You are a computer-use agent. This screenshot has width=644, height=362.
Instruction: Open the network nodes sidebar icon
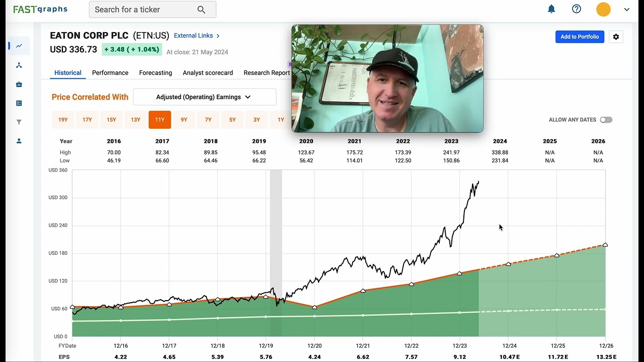pyautogui.click(x=19, y=65)
